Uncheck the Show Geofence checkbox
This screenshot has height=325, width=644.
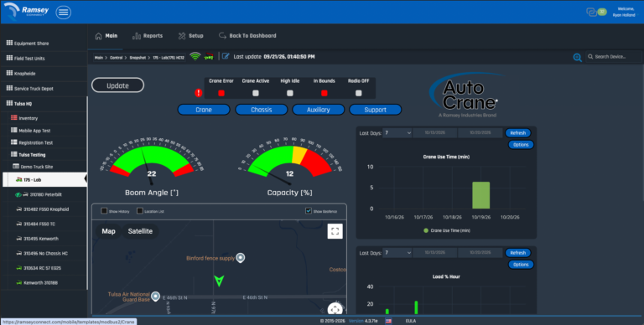click(309, 211)
